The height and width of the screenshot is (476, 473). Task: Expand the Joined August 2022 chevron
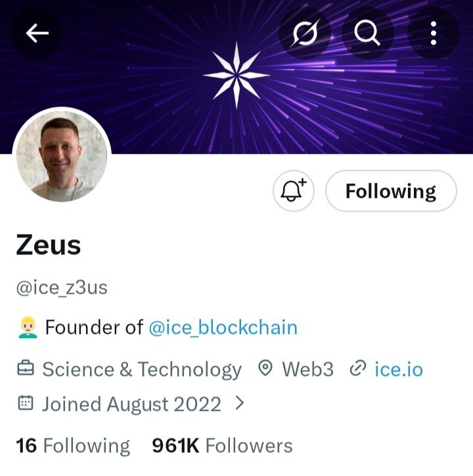(x=240, y=404)
